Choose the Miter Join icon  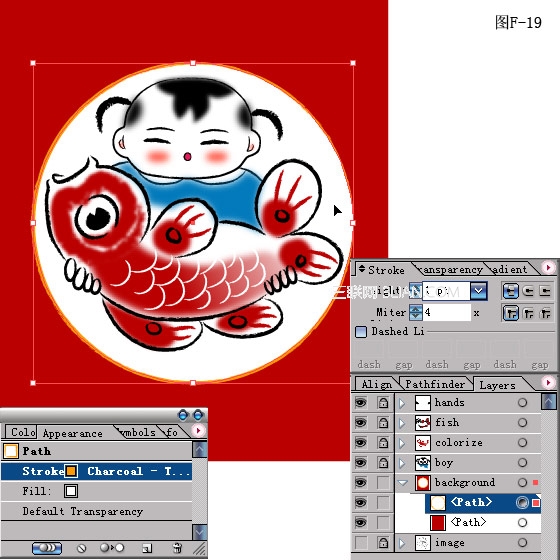[511, 314]
